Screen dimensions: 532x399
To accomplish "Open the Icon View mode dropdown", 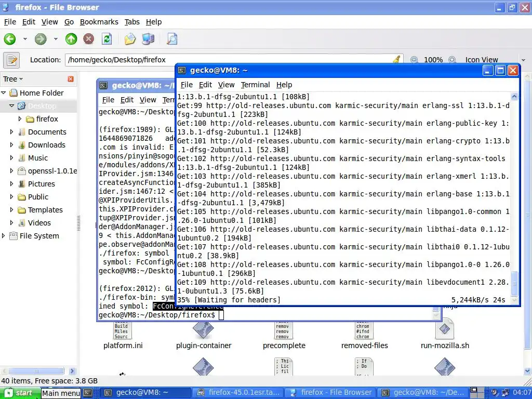I will pos(495,60).
